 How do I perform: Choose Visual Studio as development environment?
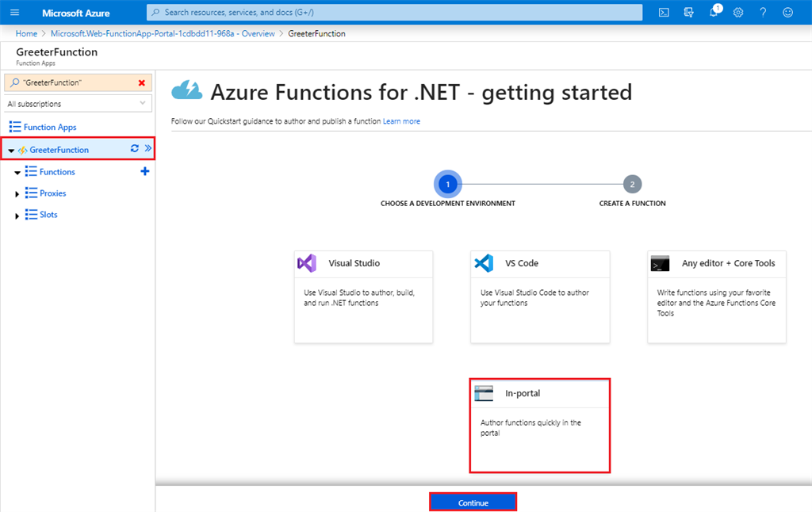(363, 296)
